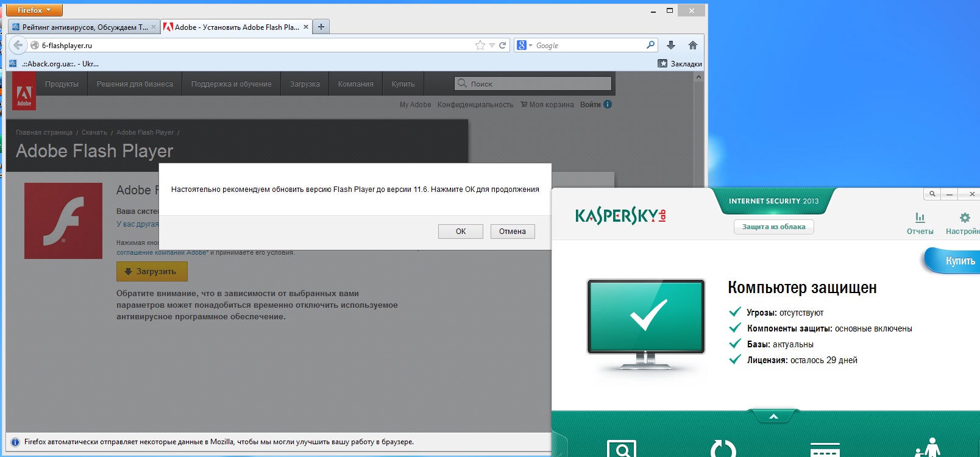
Task: Select the Adobe Flash Player install tab
Action: pyautogui.click(x=236, y=27)
